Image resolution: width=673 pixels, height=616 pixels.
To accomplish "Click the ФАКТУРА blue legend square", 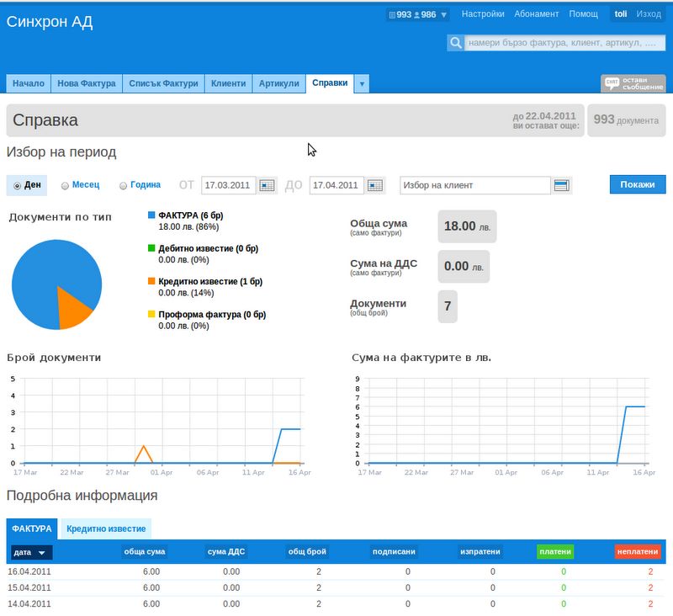I will (x=151, y=215).
